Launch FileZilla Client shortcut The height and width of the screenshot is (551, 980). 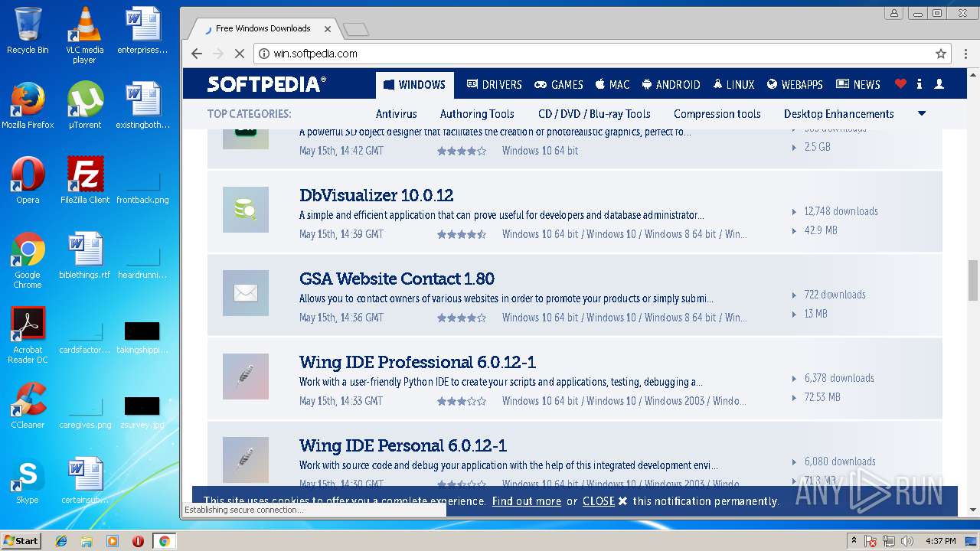point(84,181)
